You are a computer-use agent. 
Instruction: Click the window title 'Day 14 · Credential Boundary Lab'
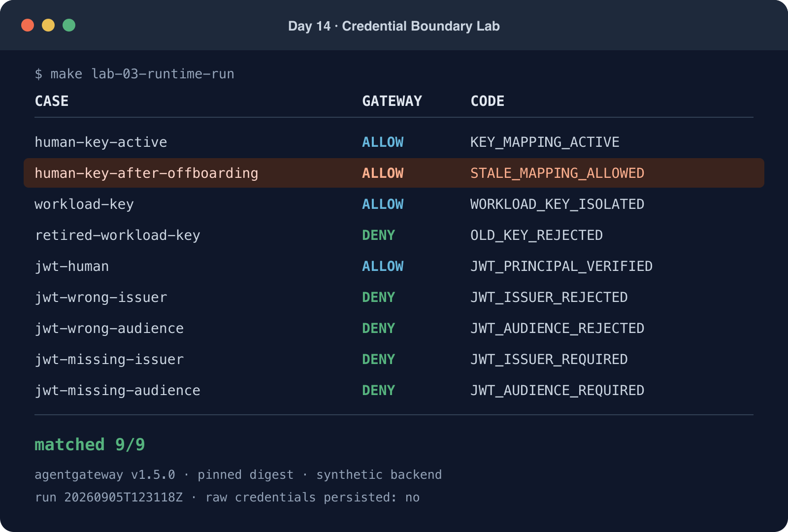(394, 26)
